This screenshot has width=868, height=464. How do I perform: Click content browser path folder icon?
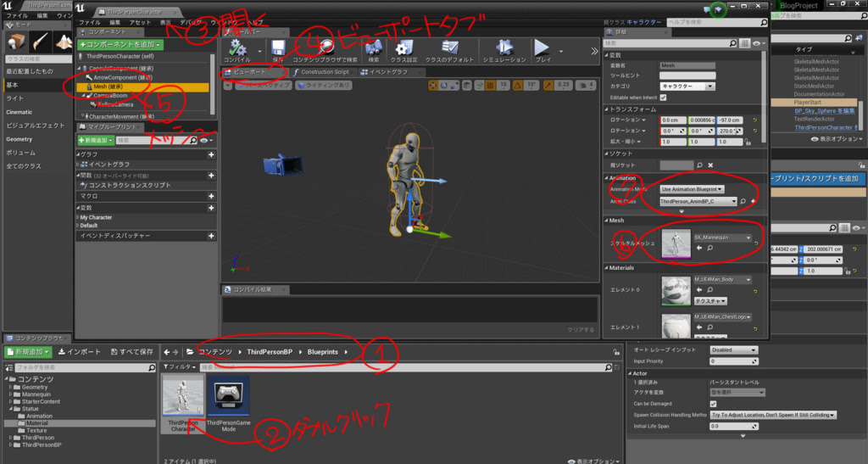190,352
